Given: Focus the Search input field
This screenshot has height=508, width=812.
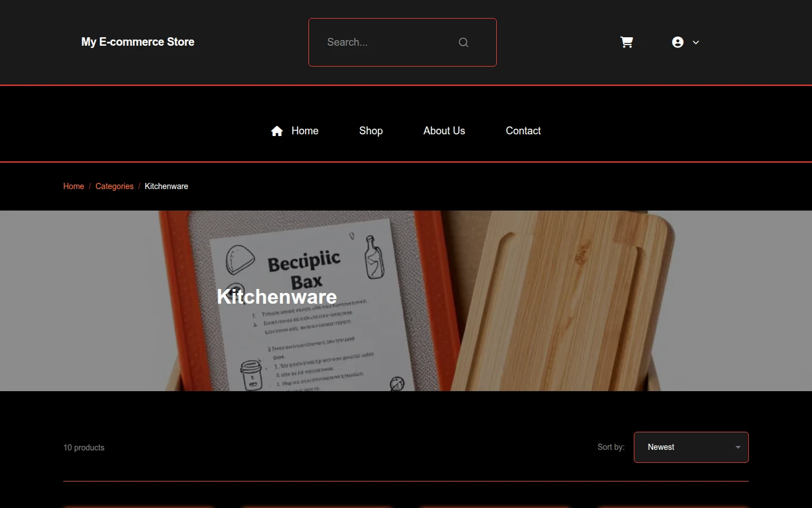Looking at the screenshot, I should (x=402, y=42).
